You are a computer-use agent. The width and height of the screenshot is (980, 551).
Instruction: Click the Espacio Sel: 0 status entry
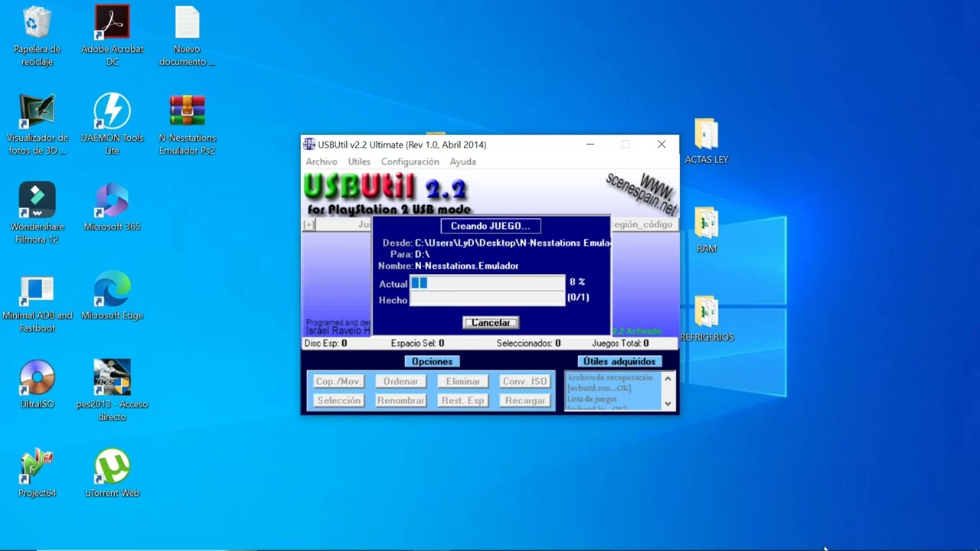[x=417, y=344]
